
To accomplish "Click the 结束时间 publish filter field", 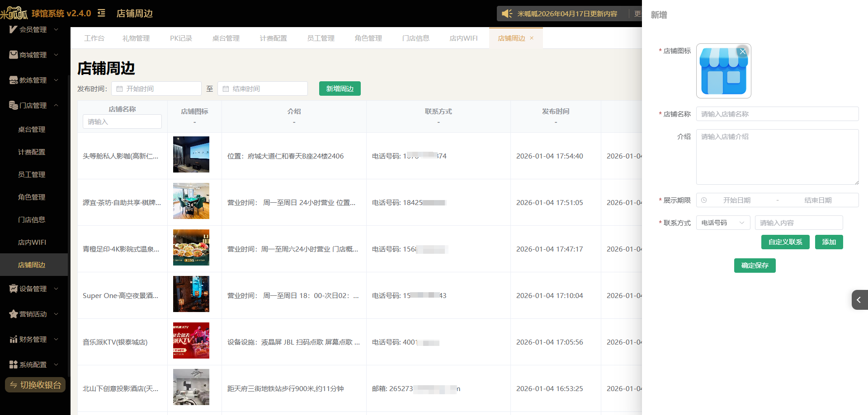I will (x=263, y=89).
